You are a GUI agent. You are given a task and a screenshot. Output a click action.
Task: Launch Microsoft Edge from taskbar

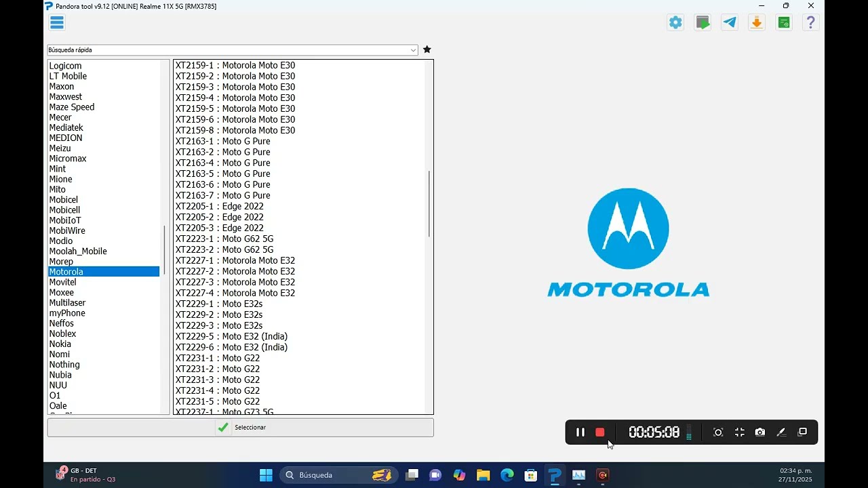click(x=507, y=475)
